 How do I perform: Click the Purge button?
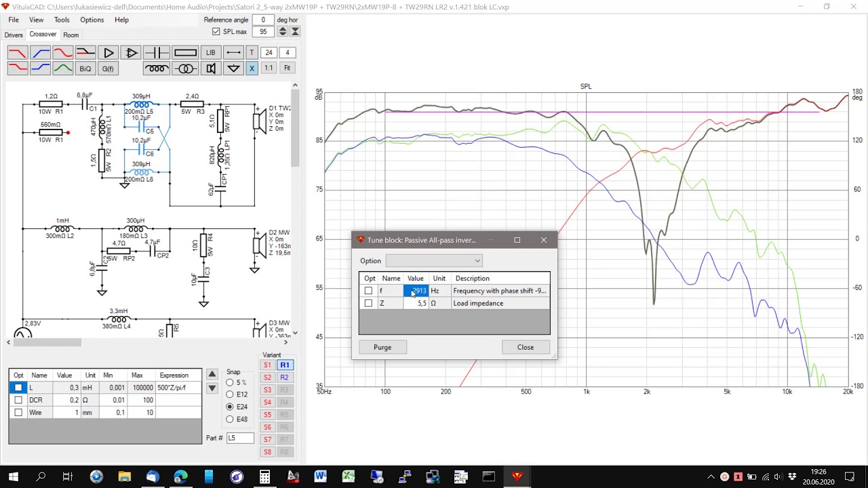point(382,347)
